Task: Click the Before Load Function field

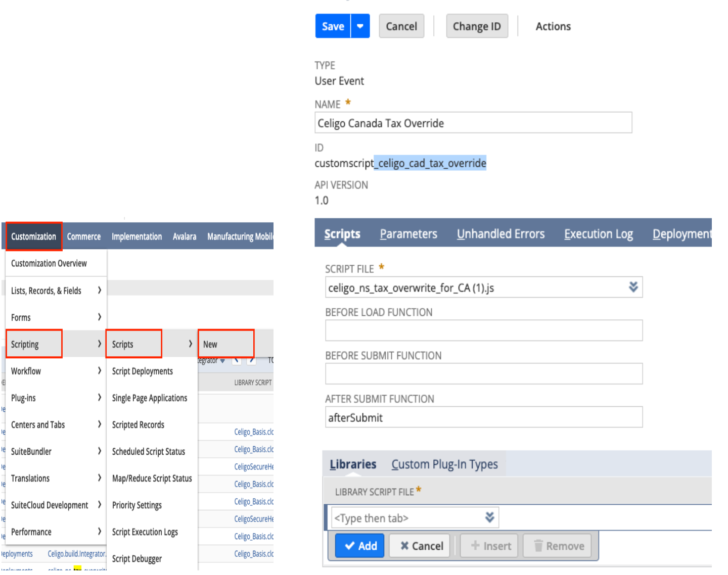Action: point(484,330)
